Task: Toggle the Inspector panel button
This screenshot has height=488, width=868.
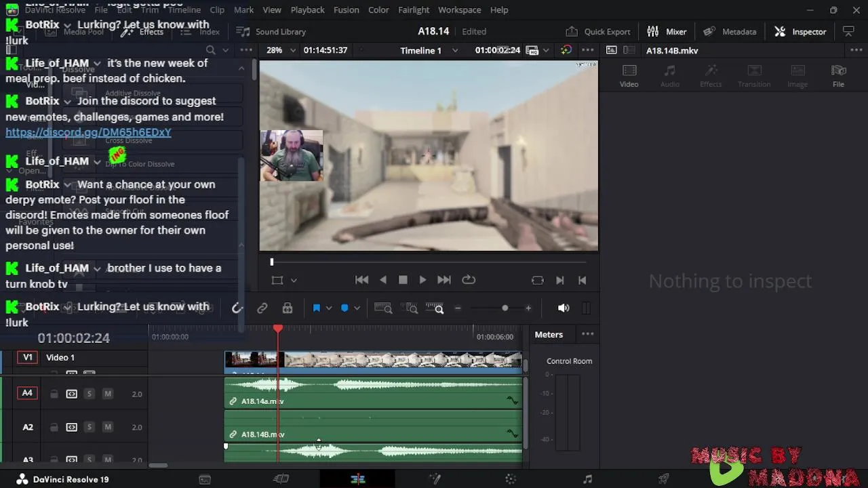Action: (x=801, y=32)
